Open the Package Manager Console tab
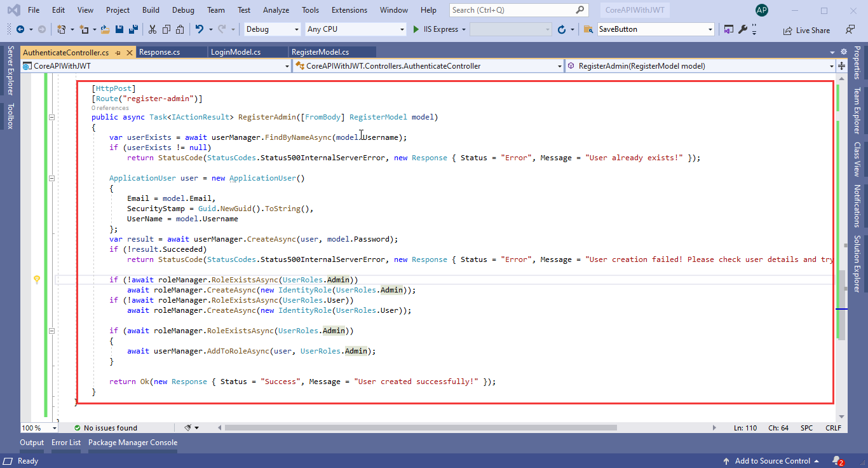This screenshot has height=468, width=868. tap(133, 443)
